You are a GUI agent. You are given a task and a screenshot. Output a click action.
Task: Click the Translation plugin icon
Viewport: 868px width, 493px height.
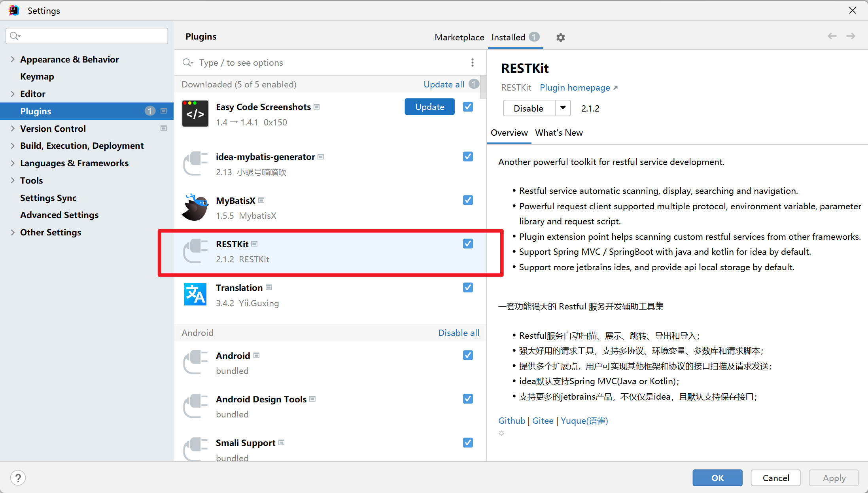(x=195, y=294)
